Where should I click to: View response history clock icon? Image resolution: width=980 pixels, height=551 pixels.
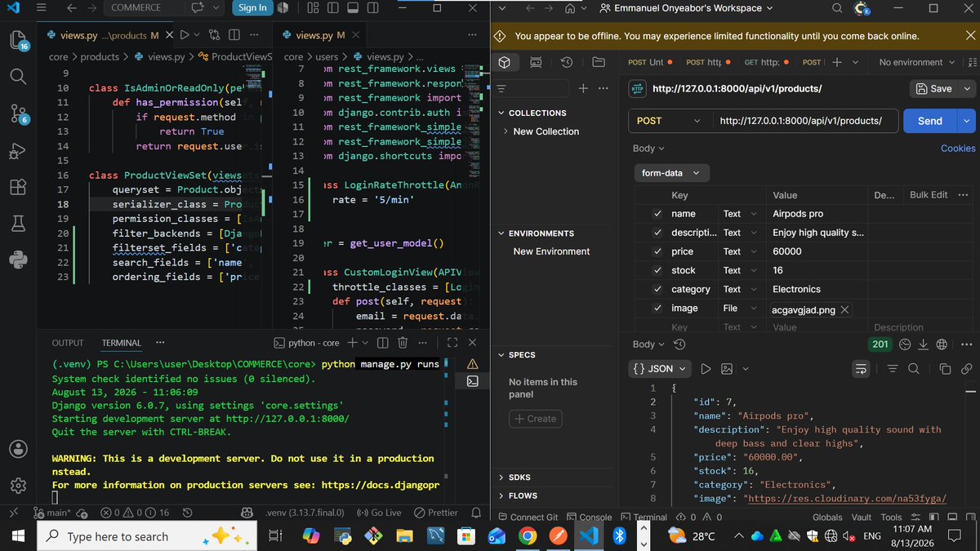point(679,344)
